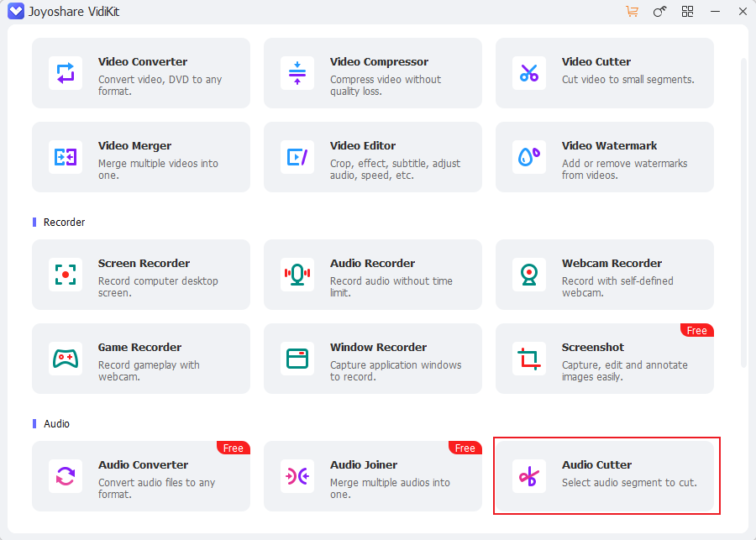Open Audio Converter title text

[143, 464]
